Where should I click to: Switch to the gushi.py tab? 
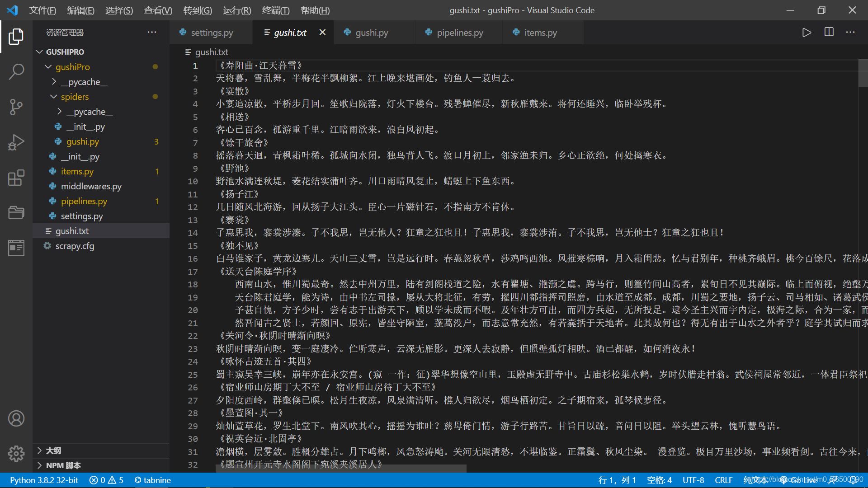click(371, 32)
